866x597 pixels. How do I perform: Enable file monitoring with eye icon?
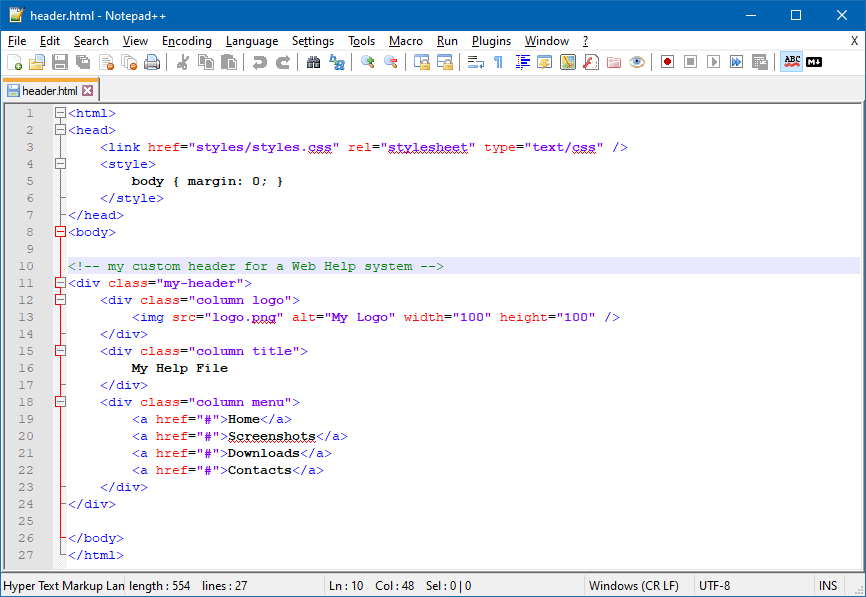(x=636, y=62)
